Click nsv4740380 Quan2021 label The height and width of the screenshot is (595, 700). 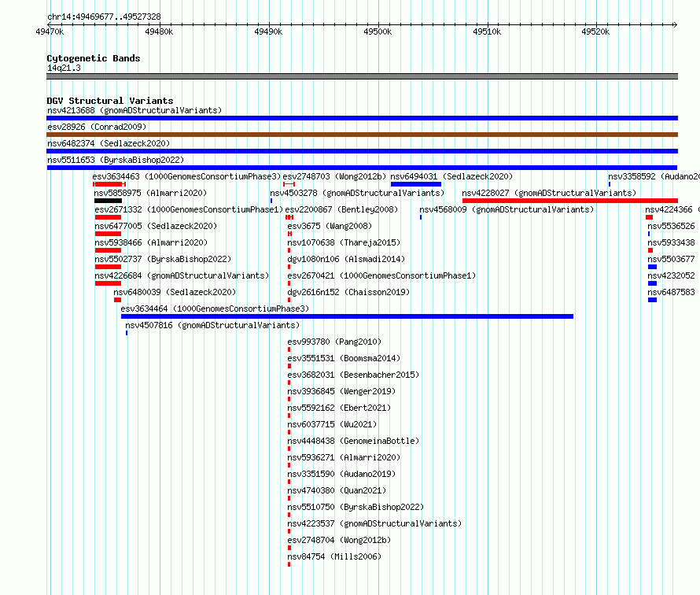tap(337, 490)
